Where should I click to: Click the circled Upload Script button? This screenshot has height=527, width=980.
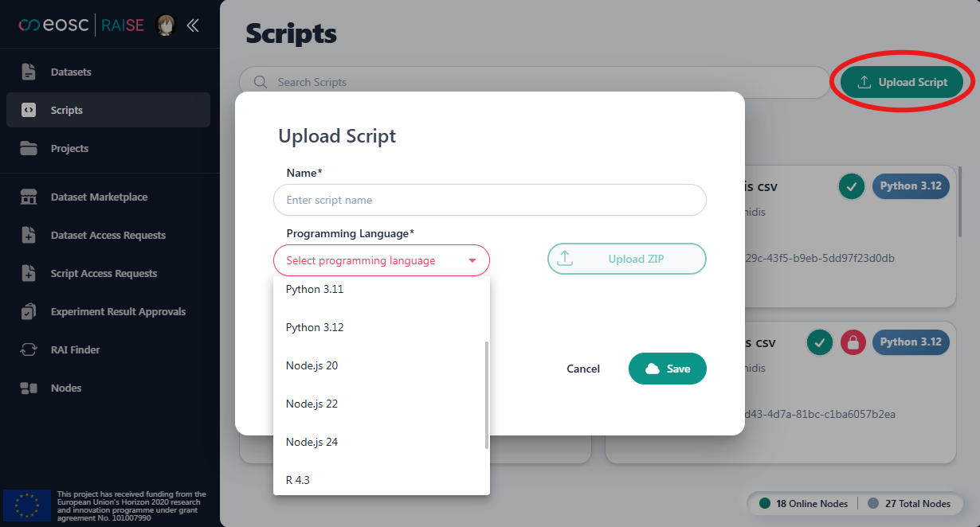coord(901,81)
